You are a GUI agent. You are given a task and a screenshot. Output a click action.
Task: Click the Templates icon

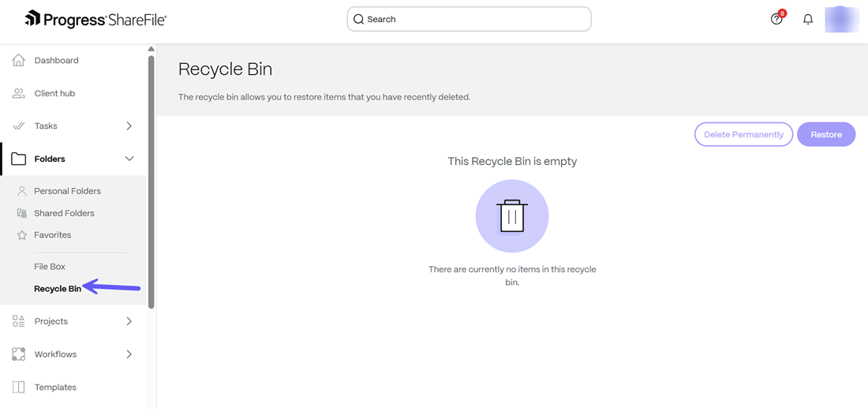click(19, 387)
